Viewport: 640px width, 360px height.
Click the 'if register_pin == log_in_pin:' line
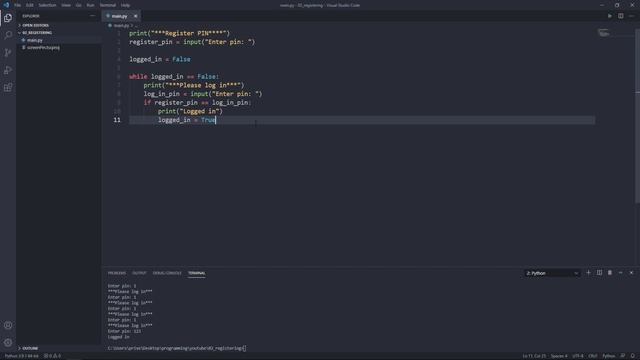[197, 103]
